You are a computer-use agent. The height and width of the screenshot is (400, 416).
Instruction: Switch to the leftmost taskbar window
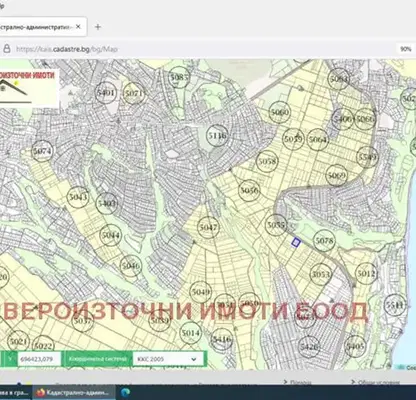point(16,393)
